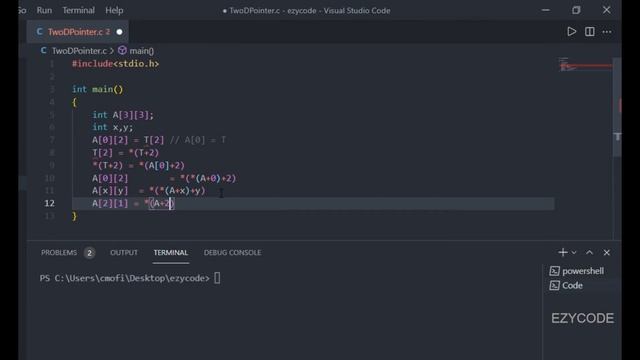Click the 'int A[3][3];' line
The image size is (640, 360).
pyautogui.click(x=123, y=115)
